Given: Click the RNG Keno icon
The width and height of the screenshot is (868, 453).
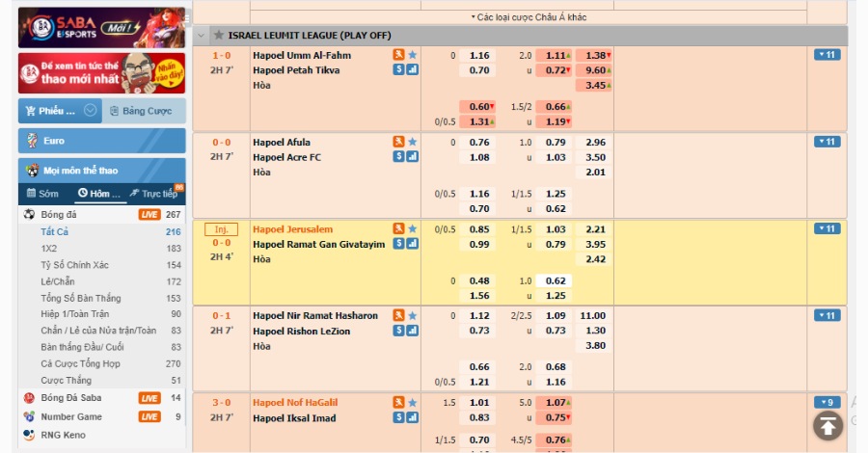Looking at the screenshot, I should (29, 435).
